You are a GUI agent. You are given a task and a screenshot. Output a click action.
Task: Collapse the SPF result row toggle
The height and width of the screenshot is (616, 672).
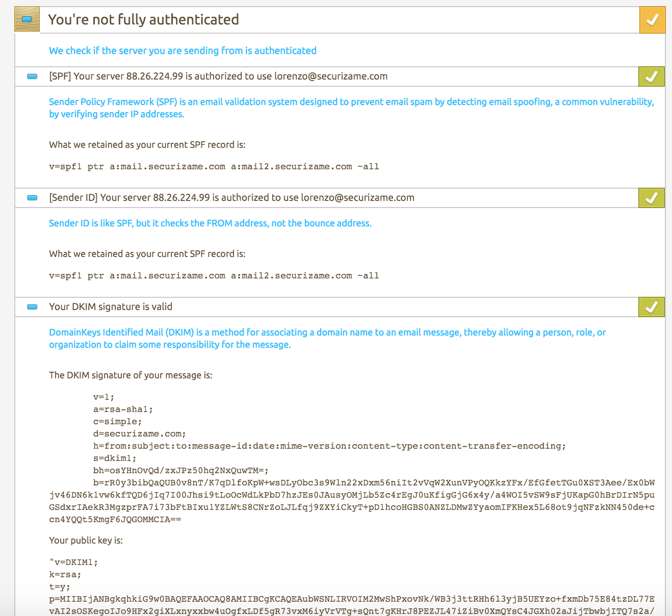pos(32,76)
